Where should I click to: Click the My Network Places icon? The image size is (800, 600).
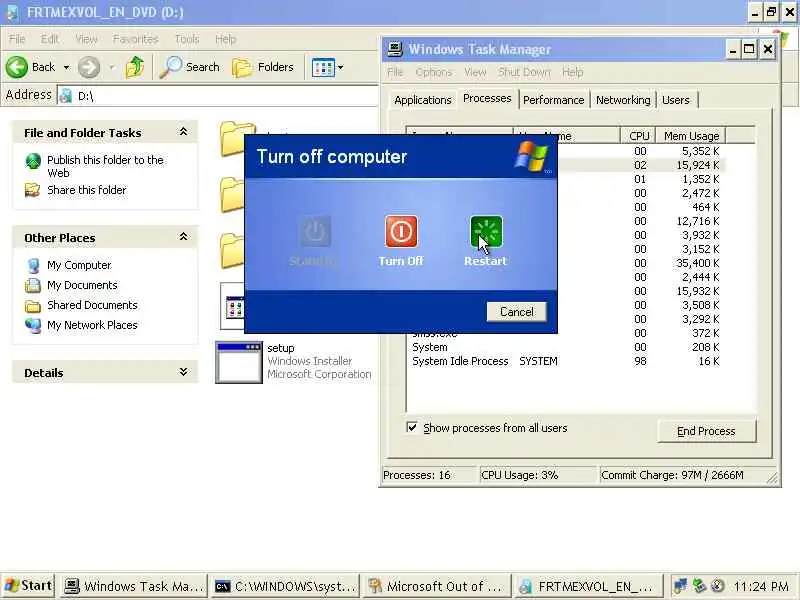point(33,325)
